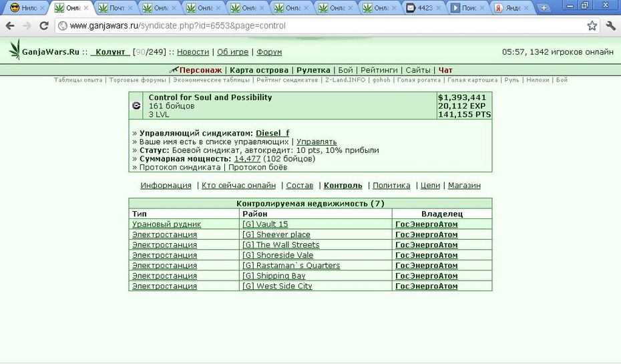Open the Бой main menu item
The image size is (621, 364).
[345, 70]
